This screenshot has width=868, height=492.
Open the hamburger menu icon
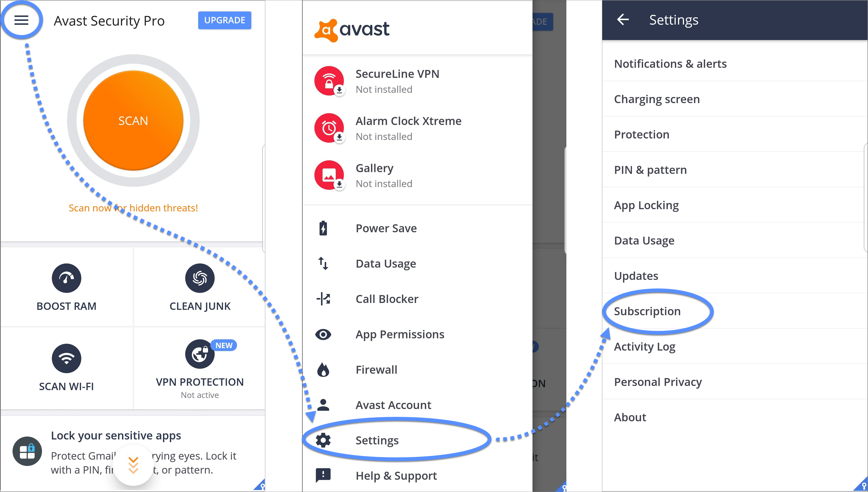click(x=21, y=20)
